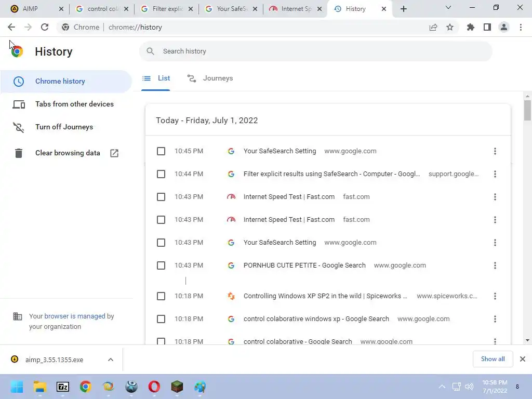Select Chrome history in sidebar
The height and width of the screenshot is (399, 532).
(x=66, y=82)
